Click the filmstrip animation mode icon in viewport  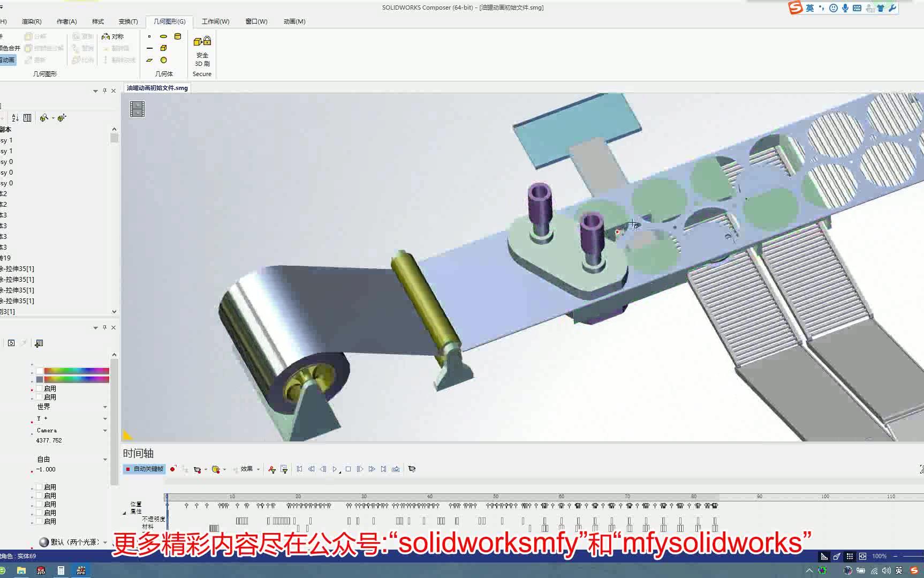(x=137, y=109)
